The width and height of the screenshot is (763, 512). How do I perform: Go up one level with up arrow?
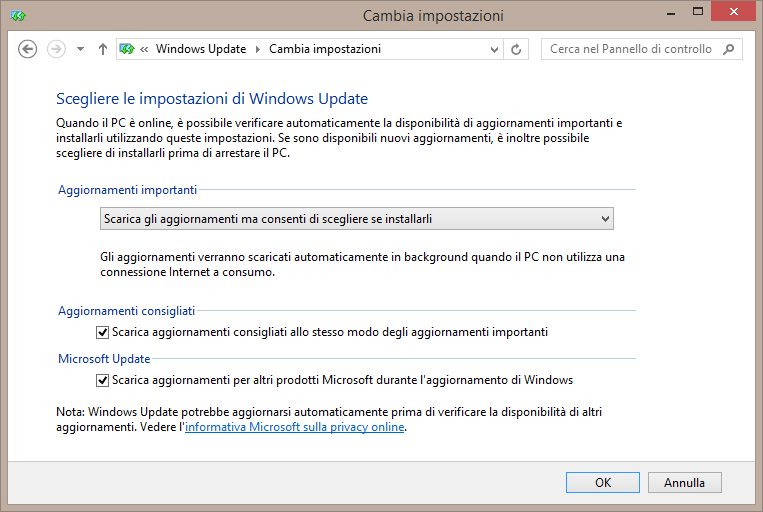point(102,49)
